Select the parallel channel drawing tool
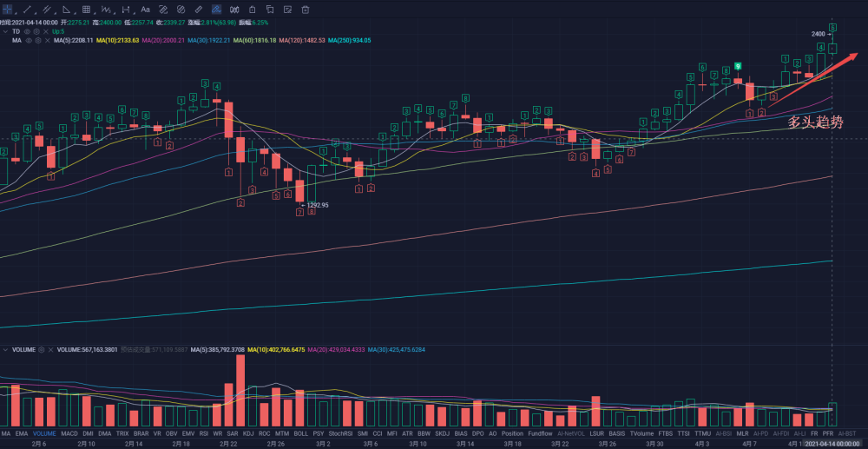The width and height of the screenshot is (868, 449). [x=47, y=10]
